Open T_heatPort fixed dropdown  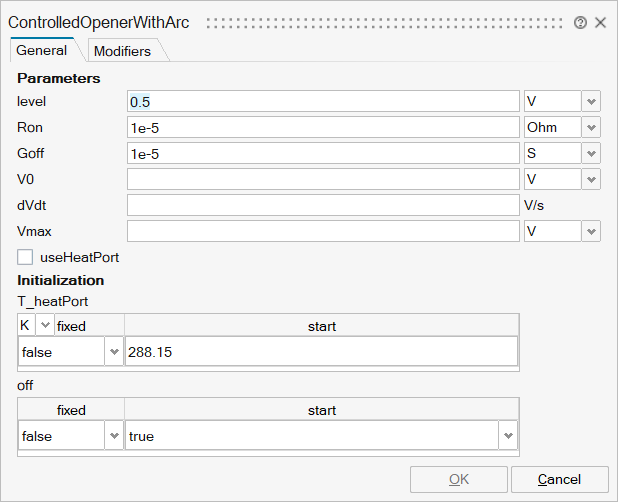112,352
